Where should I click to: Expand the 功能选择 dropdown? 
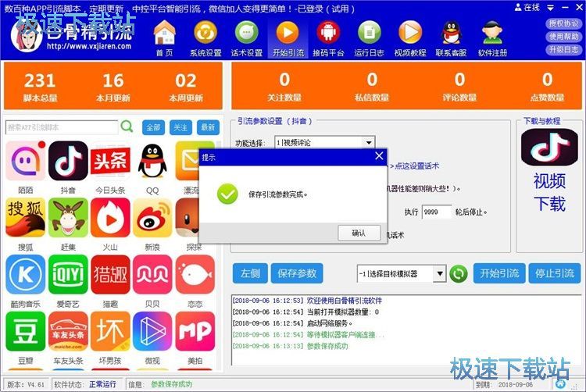pyautogui.click(x=369, y=143)
